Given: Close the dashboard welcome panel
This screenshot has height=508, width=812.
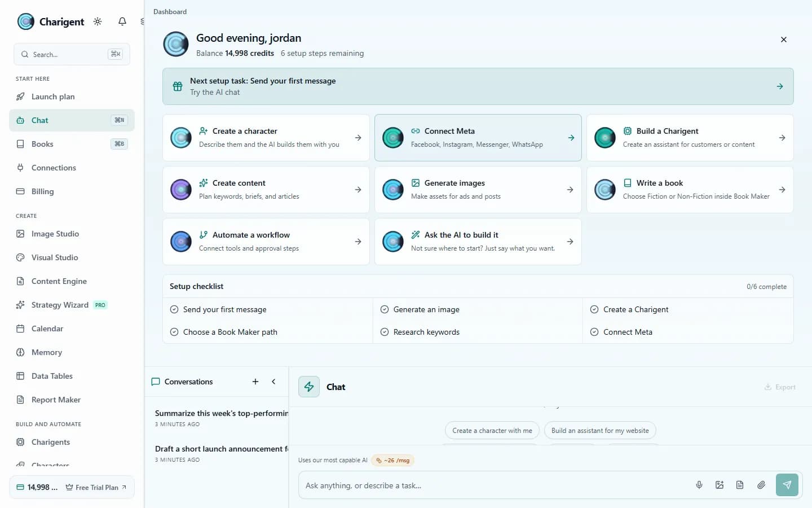Looking at the screenshot, I should coord(783,40).
